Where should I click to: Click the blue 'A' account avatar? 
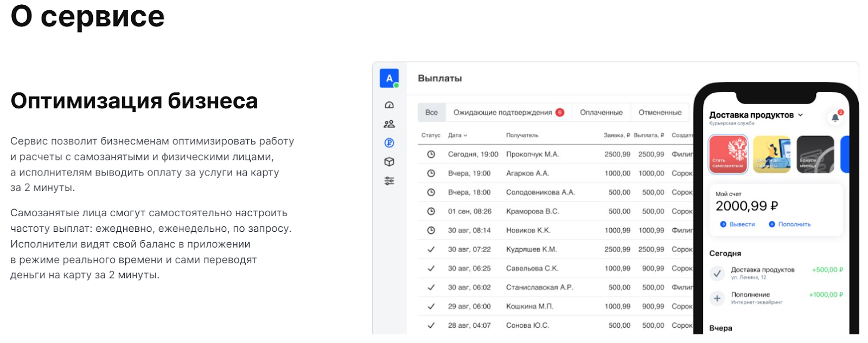(x=389, y=79)
